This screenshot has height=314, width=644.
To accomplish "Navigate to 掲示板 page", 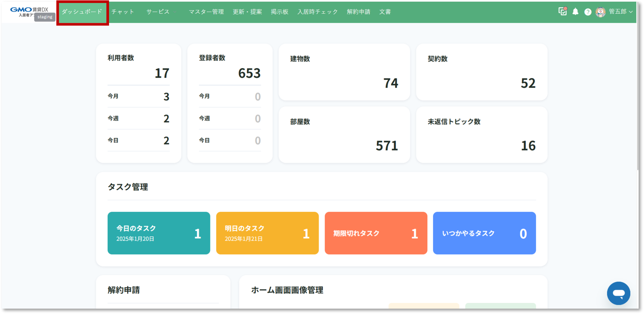I will click(279, 12).
